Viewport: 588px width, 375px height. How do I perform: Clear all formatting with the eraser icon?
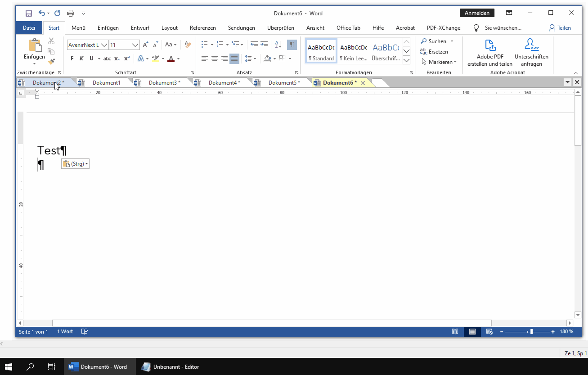[188, 45]
